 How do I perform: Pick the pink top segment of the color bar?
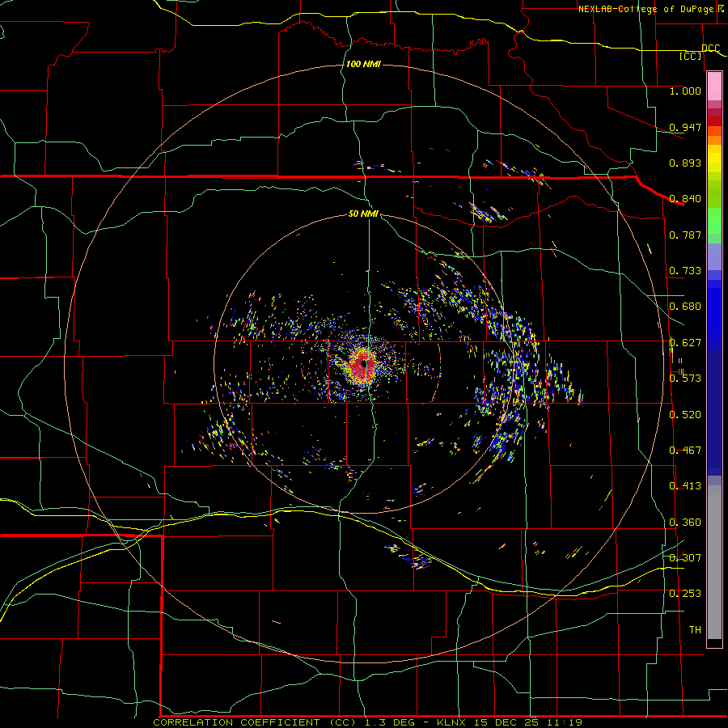coord(714,86)
